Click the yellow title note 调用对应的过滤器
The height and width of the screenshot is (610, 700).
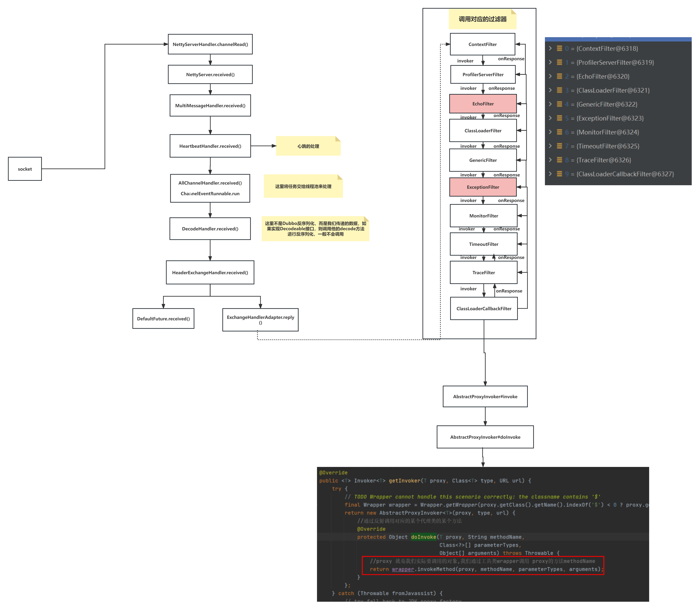(x=483, y=19)
